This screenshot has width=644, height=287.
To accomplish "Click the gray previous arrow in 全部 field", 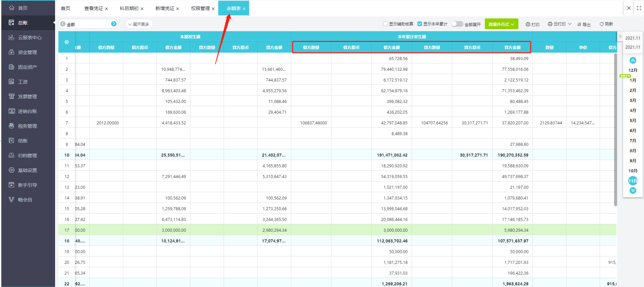I will click(x=63, y=24).
